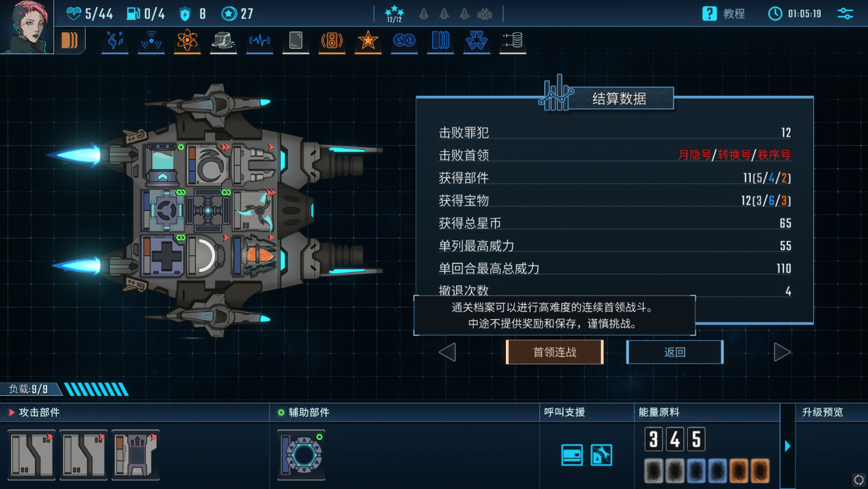Expand the energy materials panel arrow
868x489 pixels.
tap(787, 446)
